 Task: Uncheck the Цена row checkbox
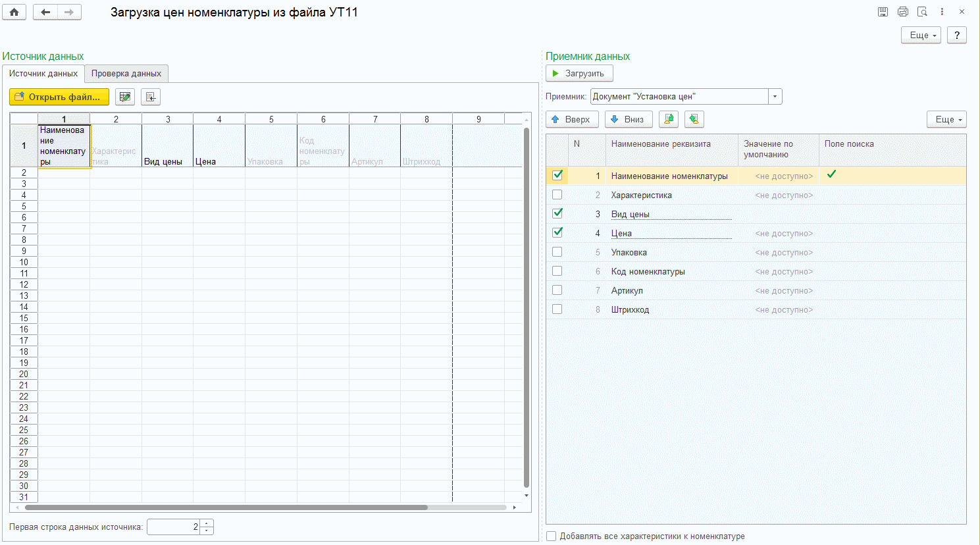(x=557, y=232)
